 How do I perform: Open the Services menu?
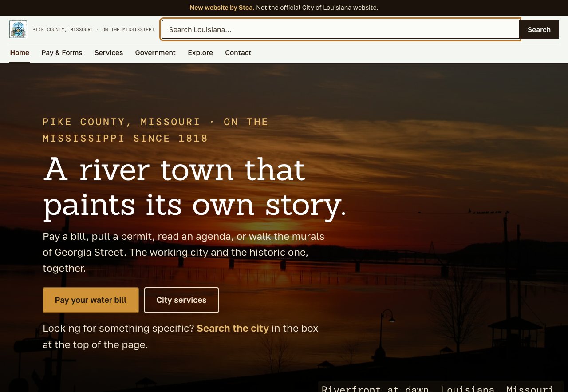pyautogui.click(x=109, y=53)
